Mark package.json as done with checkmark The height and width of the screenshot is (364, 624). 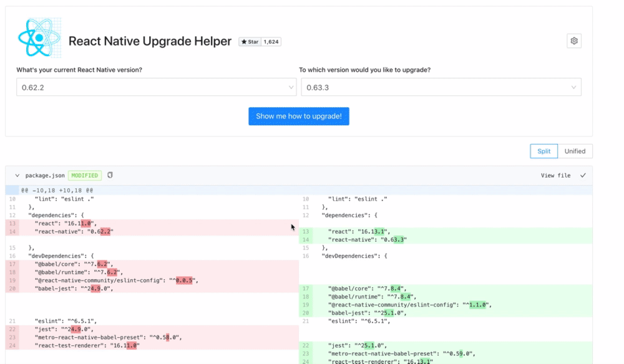coord(583,175)
